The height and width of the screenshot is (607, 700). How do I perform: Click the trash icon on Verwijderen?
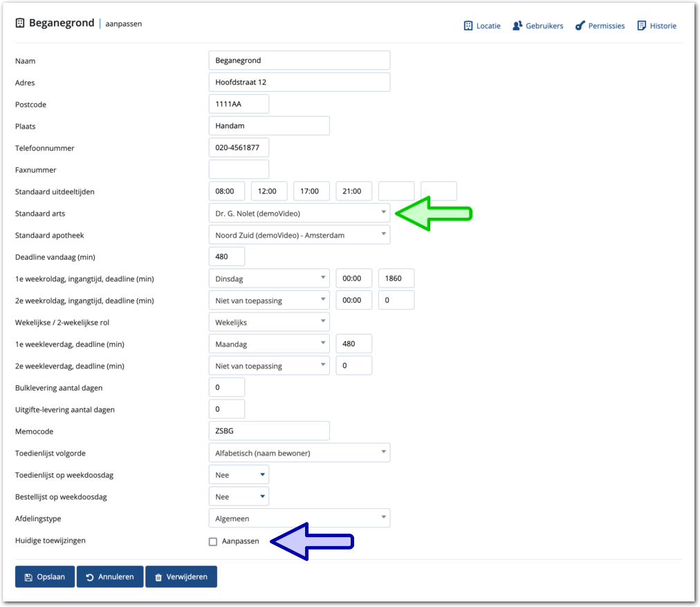click(x=158, y=577)
